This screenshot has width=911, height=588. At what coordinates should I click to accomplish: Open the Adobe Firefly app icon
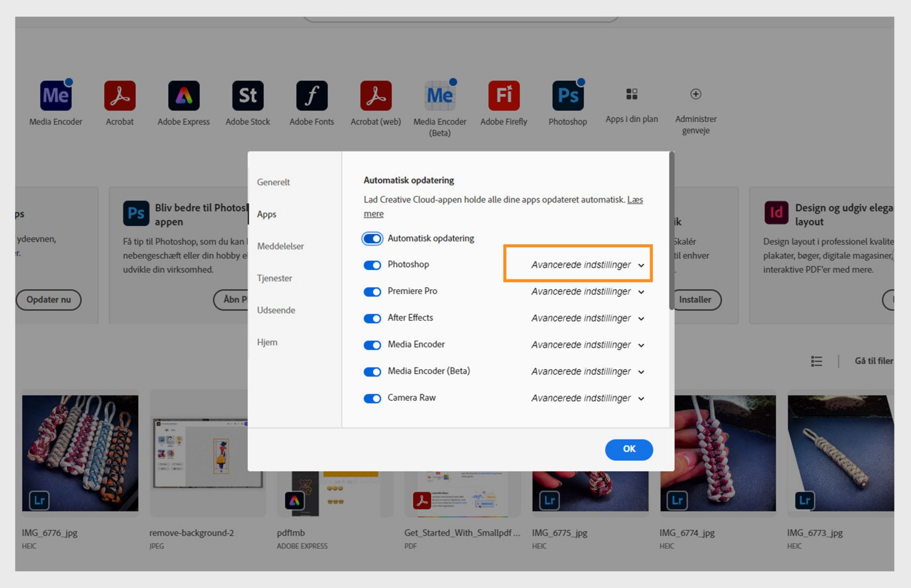coord(504,95)
